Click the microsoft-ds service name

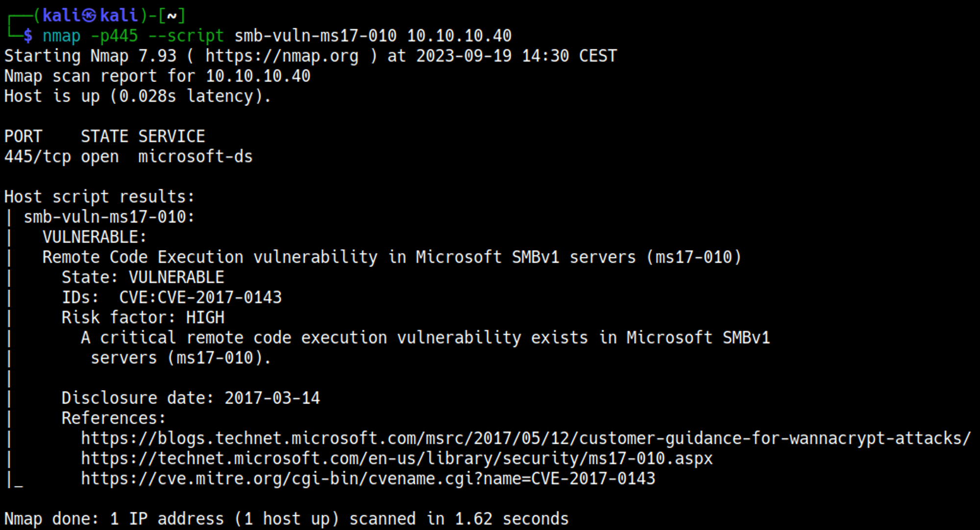click(x=195, y=157)
